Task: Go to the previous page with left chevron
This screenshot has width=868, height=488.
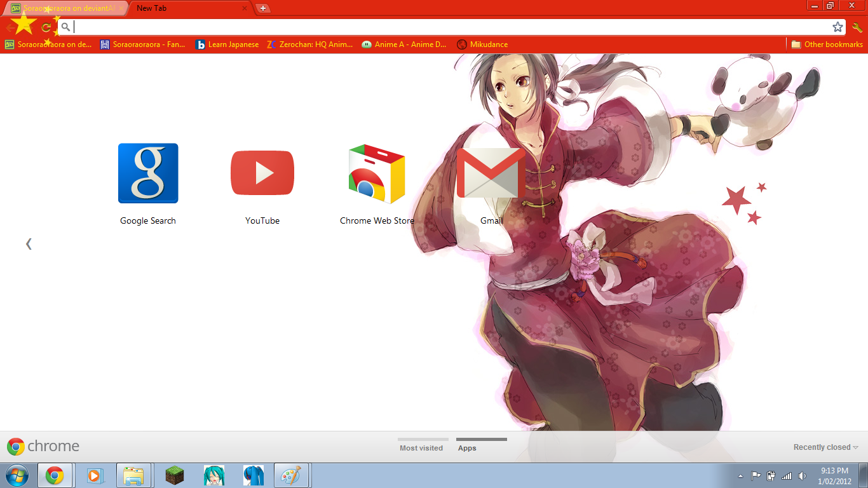Action: tap(29, 243)
